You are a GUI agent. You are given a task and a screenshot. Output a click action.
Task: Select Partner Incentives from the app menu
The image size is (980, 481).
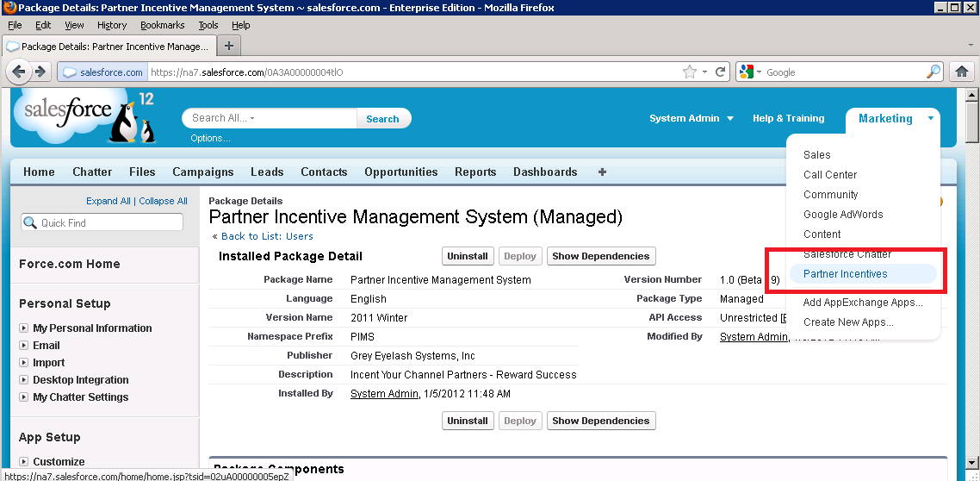[845, 274]
